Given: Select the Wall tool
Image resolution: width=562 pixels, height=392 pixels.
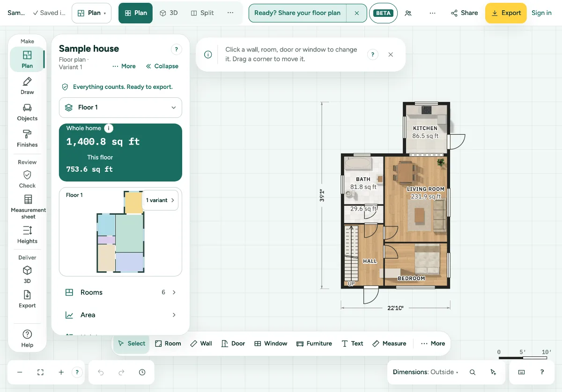Looking at the screenshot, I should pyautogui.click(x=201, y=343).
